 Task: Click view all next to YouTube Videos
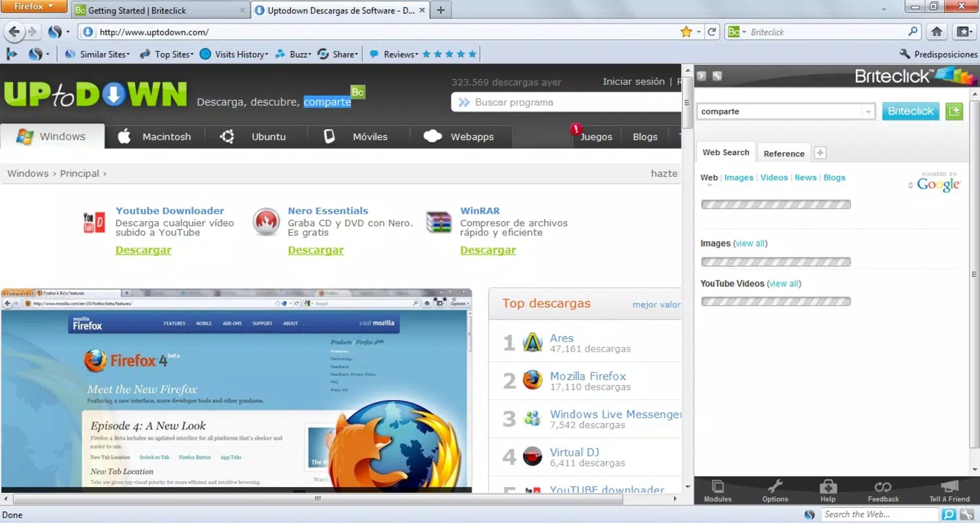[x=784, y=284]
